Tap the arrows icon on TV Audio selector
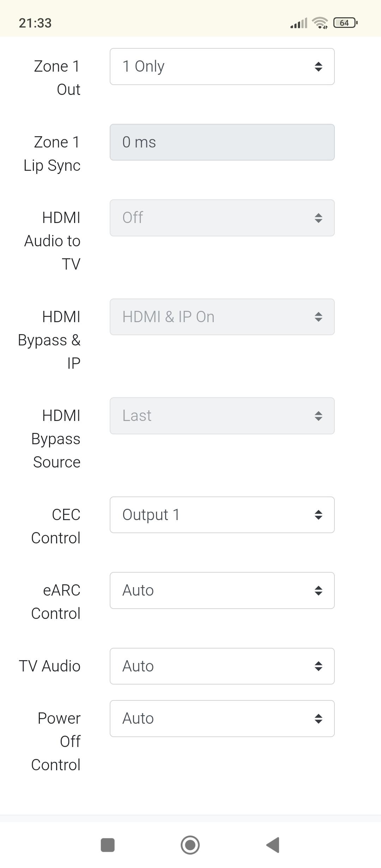Screen dimensions: 381x868 pos(319,666)
